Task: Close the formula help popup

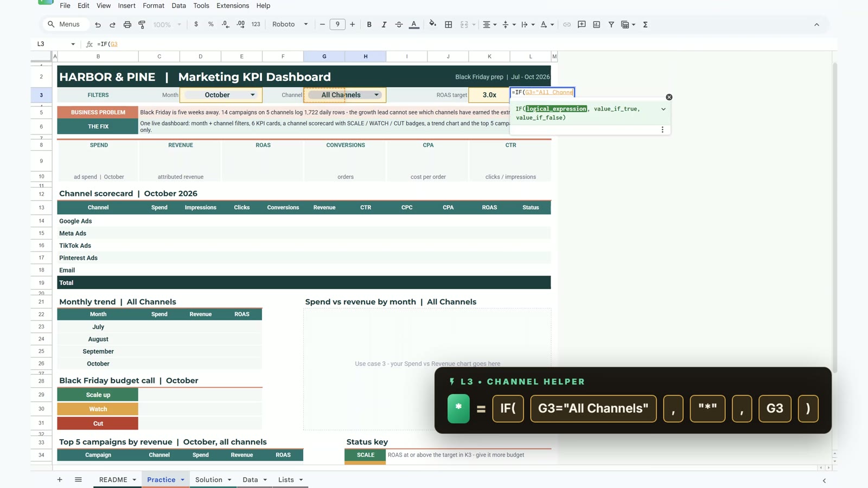Action: [669, 97]
